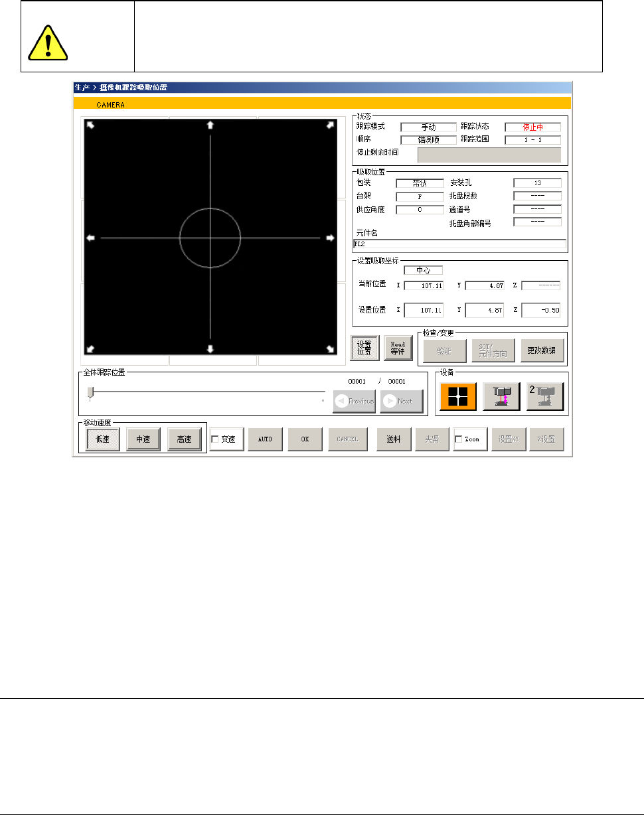Click the Head 等待 button
The width and height of the screenshot is (644, 815).
(398, 348)
